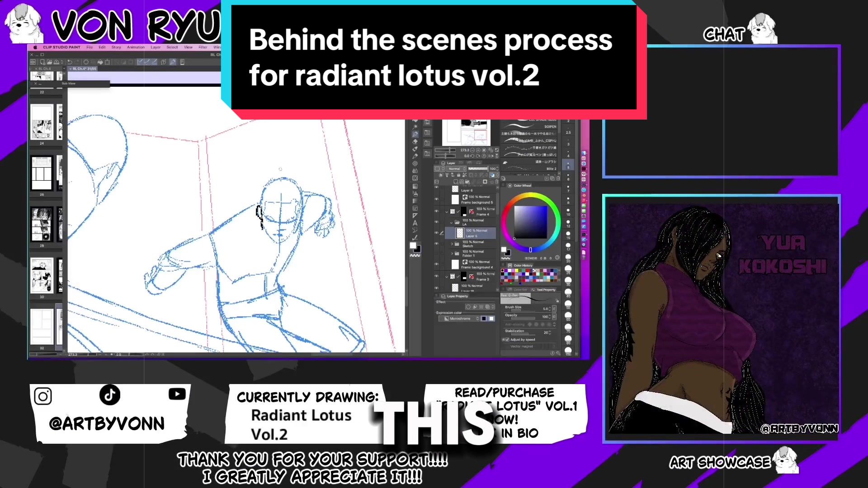
Task: Open the RL Ch.4 page manager tab dropdown arrow
Action: point(64,69)
